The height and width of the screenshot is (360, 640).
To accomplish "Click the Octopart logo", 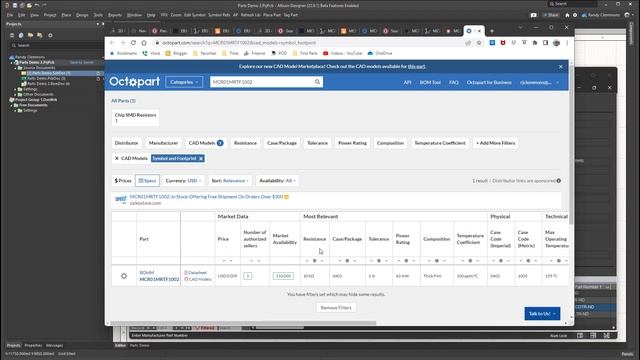I will click(x=134, y=82).
